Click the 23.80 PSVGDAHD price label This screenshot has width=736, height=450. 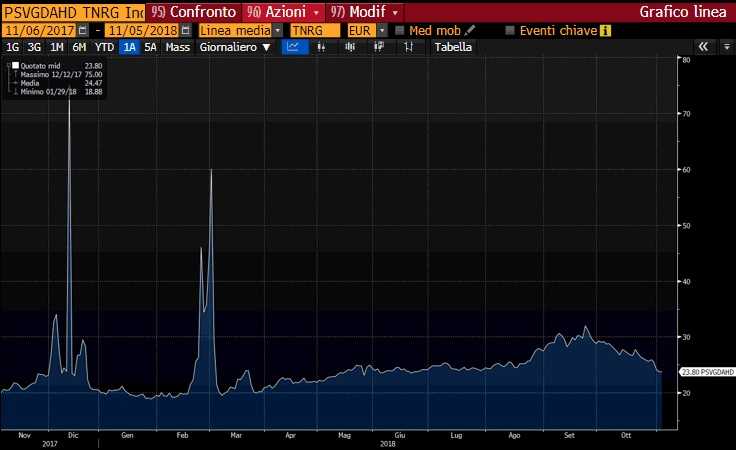pos(707,372)
